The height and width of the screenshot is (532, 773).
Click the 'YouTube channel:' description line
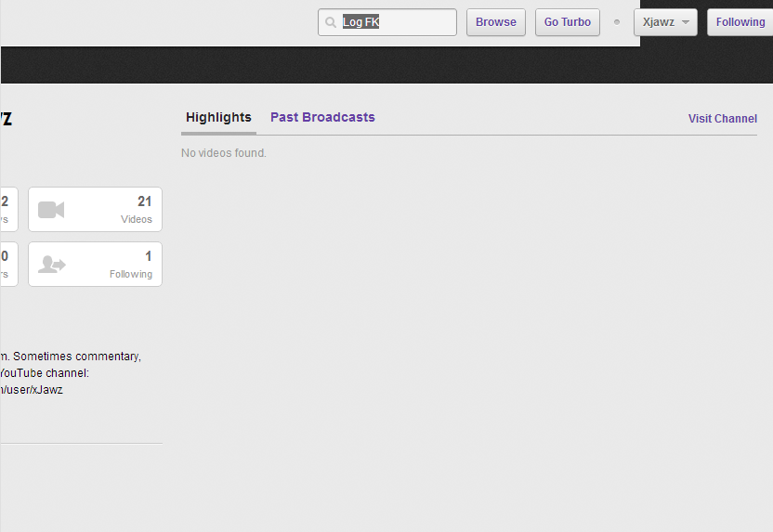[x=45, y=373]
